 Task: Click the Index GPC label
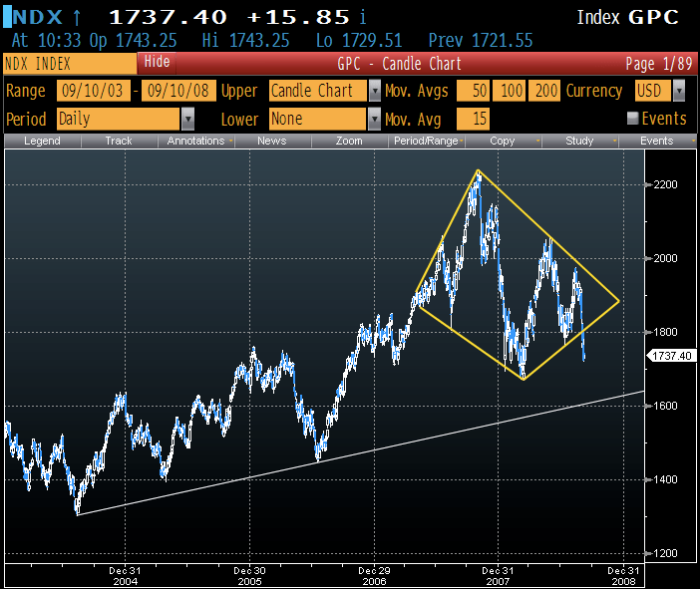[627, 17]
